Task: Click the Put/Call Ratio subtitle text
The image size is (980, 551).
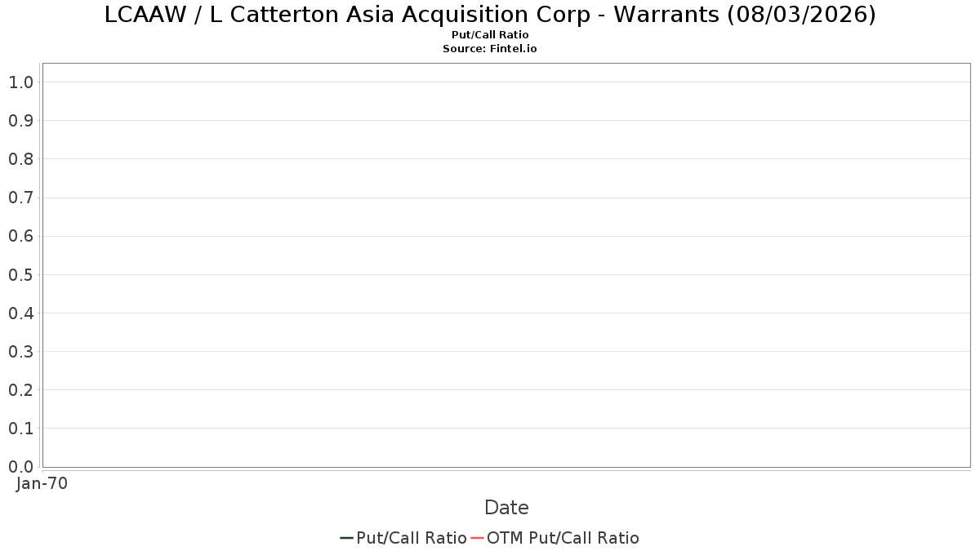Action: click(490, 35)
